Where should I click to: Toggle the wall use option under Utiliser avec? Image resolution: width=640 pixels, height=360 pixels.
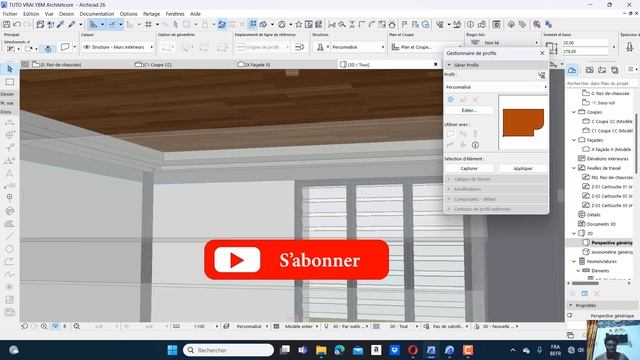450,134
